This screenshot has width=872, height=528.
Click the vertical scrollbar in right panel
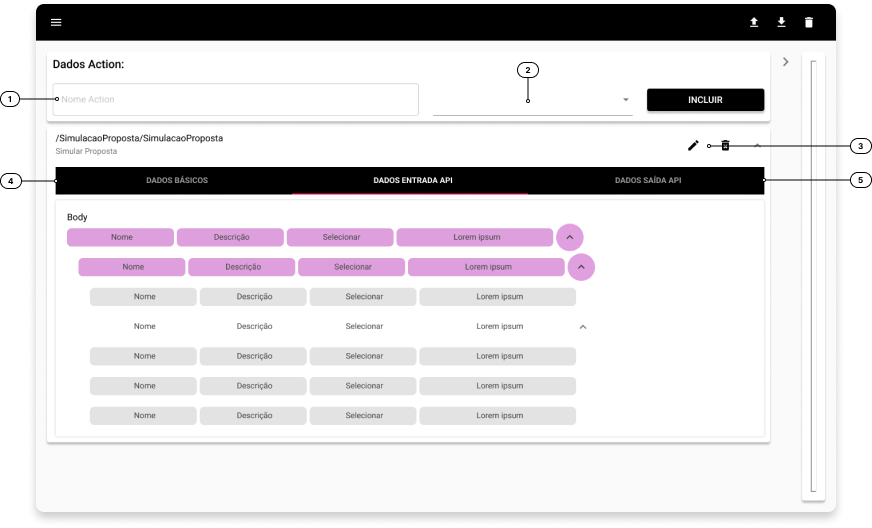(813, 275)
